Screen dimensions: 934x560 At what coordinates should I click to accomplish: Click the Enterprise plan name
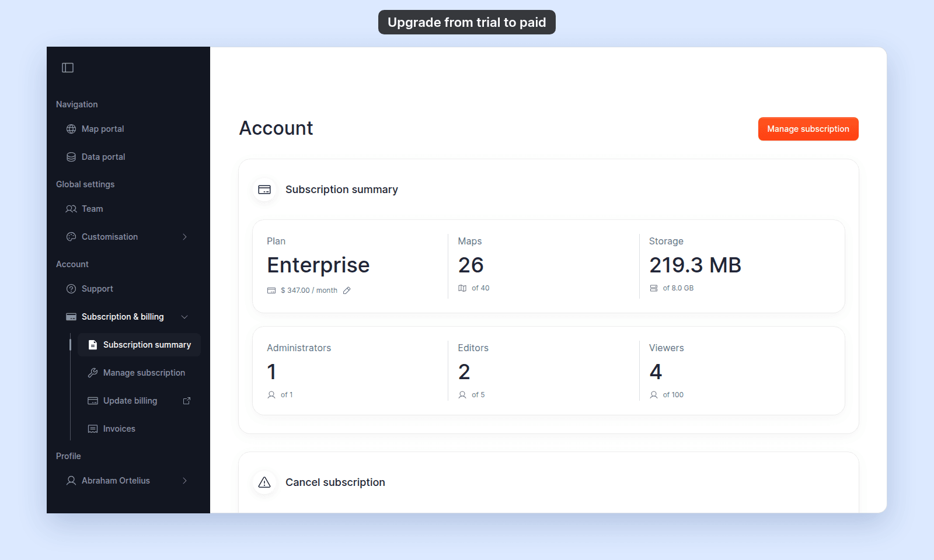318,265
